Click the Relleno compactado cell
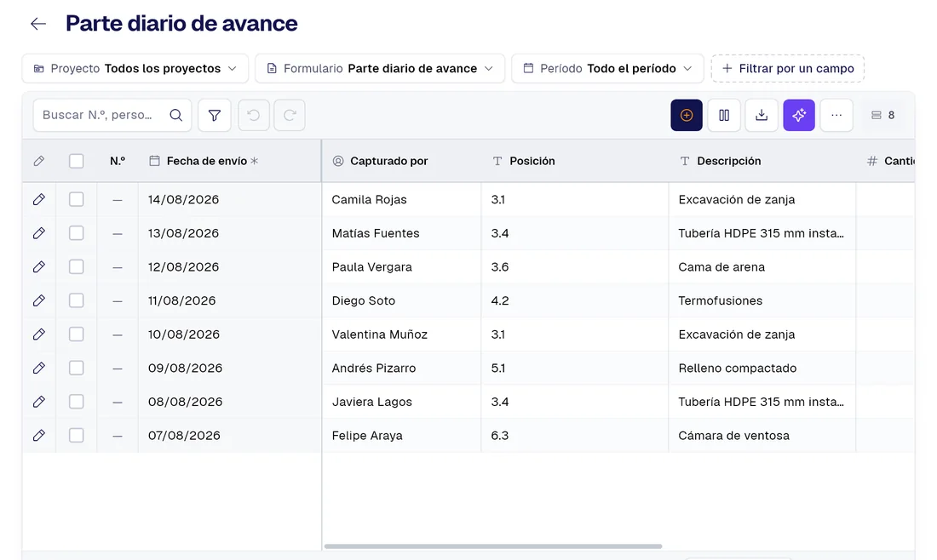Viewport: 937px width, 560px height. pos(762,369)
